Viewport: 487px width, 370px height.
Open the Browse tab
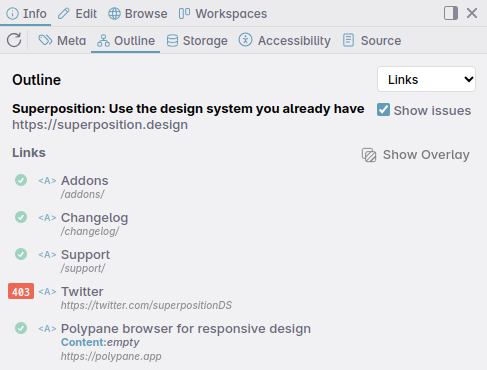[x=138, y=14]
